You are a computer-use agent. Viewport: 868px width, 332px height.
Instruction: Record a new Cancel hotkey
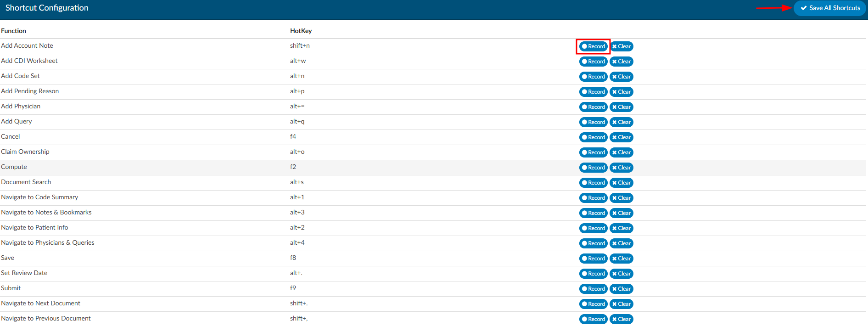click(x=593, y=137)
